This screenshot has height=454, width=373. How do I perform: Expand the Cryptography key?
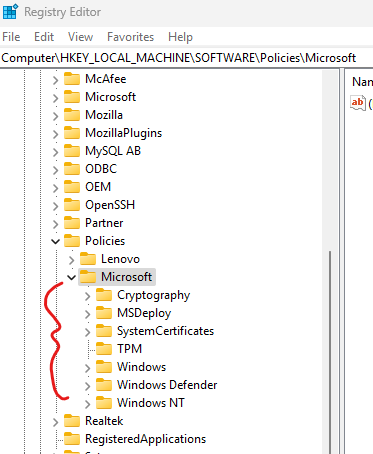point(87,296)
